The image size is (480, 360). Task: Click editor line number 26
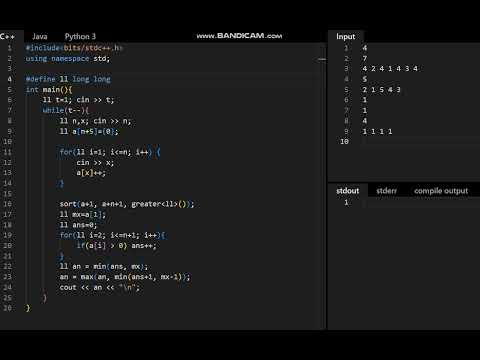pos(7,308)
